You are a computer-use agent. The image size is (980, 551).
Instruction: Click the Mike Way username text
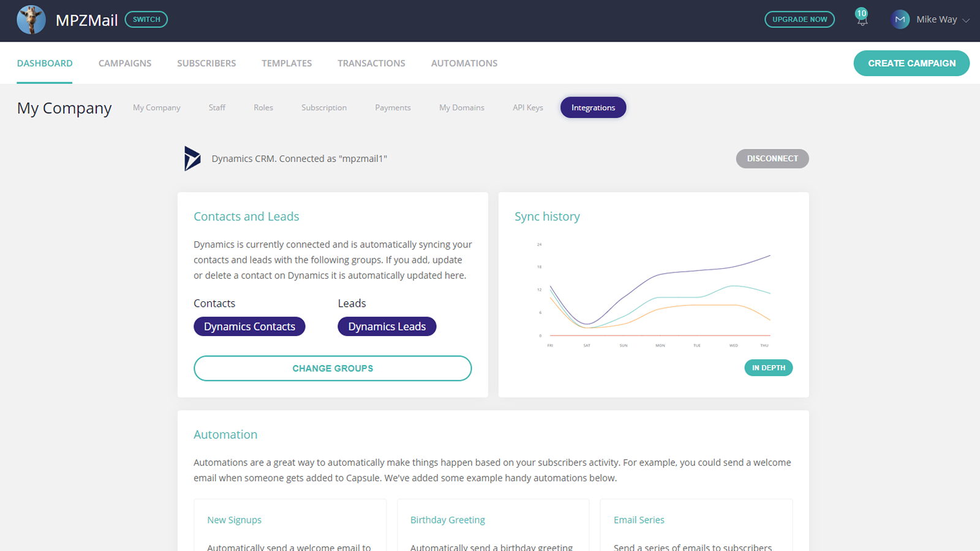[937, 20]
